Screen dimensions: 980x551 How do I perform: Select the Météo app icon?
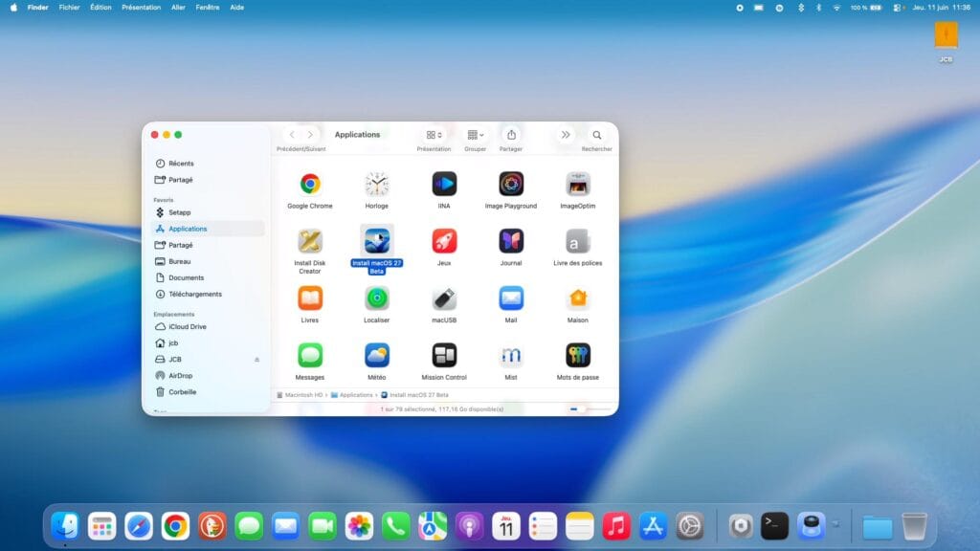click(377, 356)
